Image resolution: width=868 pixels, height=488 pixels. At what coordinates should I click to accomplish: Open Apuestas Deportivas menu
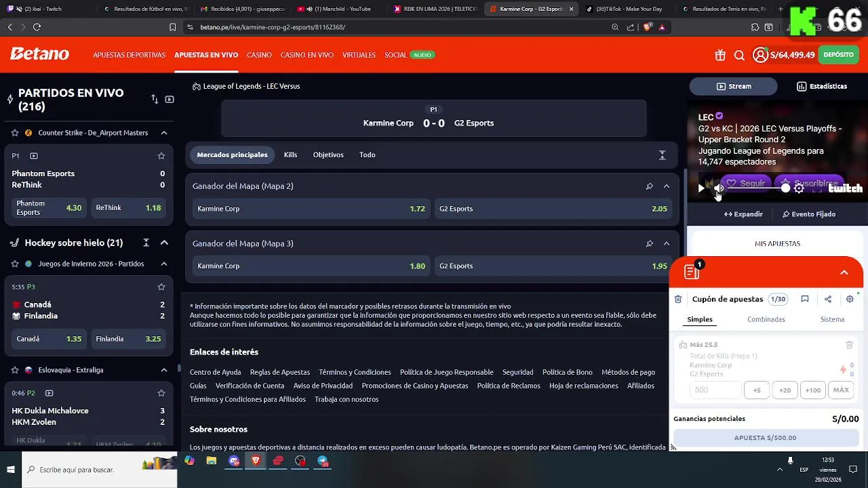pos(129,55)
